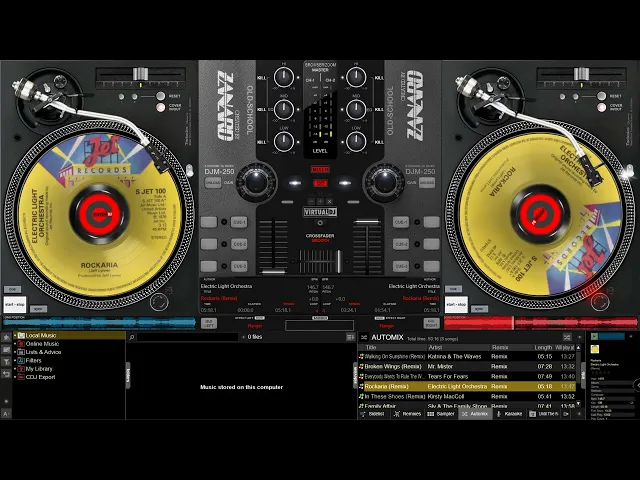Click the settings gear below the VirtualDJ logo
The image size is (640, 480).
pyautogui.click(x=320, y=223)
